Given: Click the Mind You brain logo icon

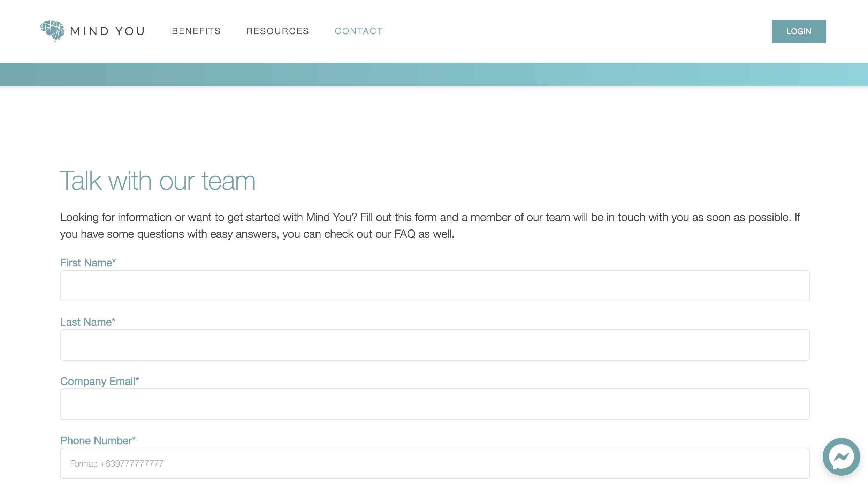Looking at the screenshot, I should pos(53,31).
